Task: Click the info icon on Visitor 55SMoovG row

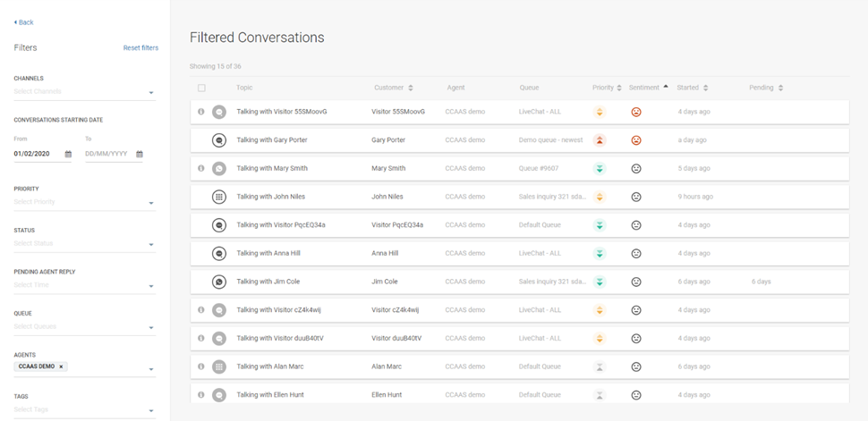Action: pos(201,112)
